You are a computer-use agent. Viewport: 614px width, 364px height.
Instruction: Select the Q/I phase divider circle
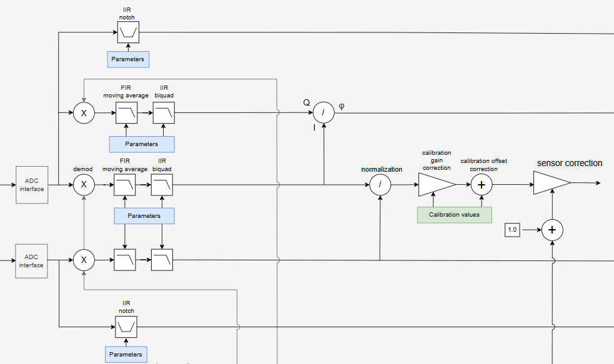pos(324,113)
